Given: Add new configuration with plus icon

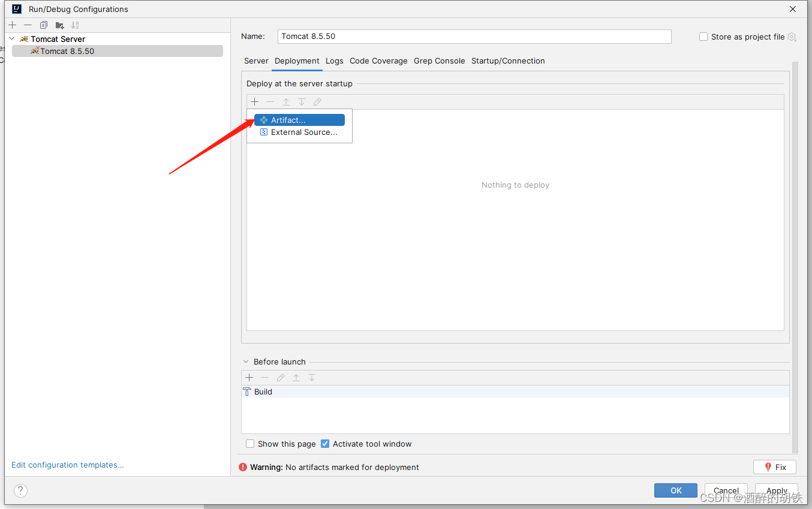Looking at the screenshot, I should [13, 25].
